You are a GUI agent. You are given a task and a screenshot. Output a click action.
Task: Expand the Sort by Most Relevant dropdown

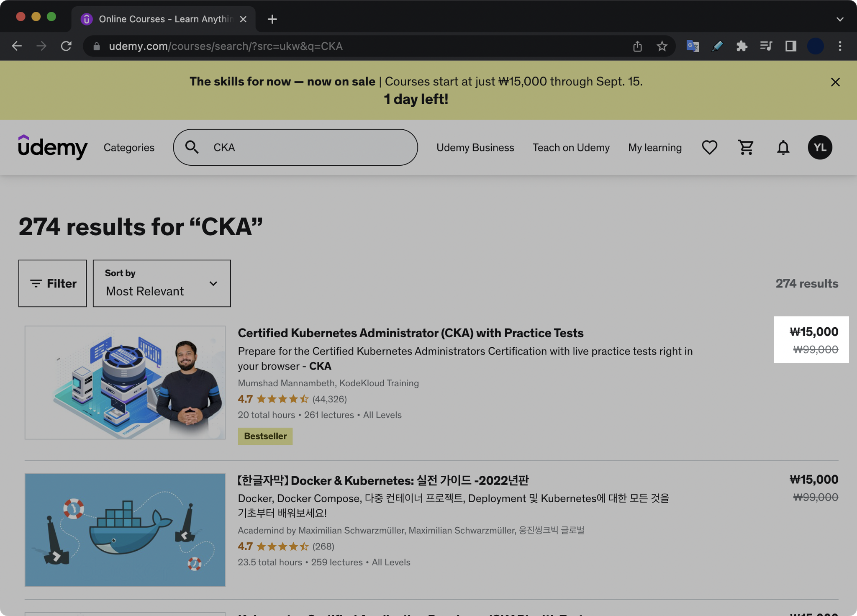click(x=162, y=283)
